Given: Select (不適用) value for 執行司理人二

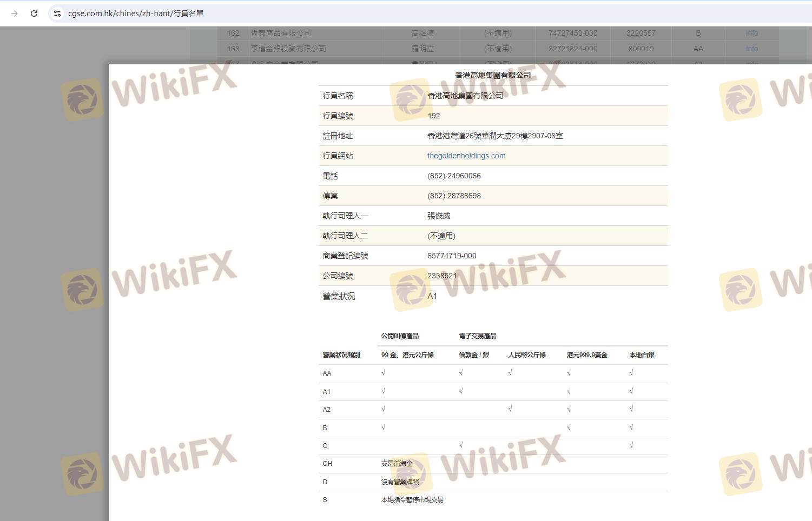Looking at the screenshot, I should click(x=441, y=236).
